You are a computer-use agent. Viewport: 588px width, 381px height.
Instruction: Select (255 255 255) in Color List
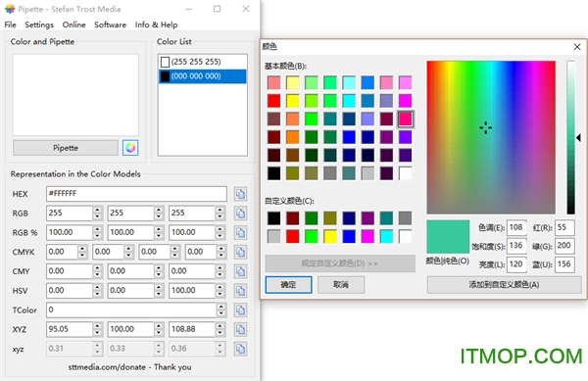(x=203, y=62)
